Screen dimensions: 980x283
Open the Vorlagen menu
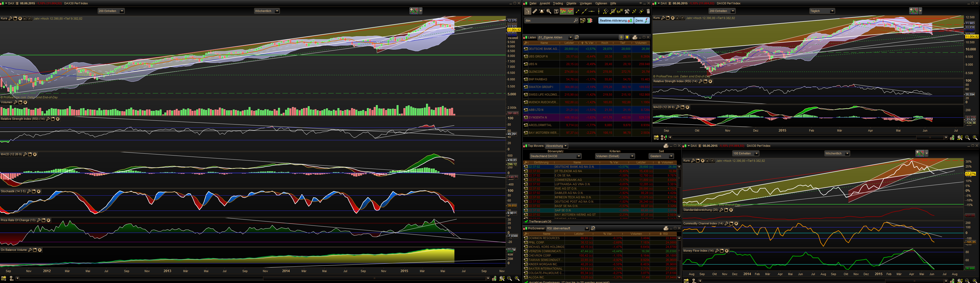tap(586, 4)
